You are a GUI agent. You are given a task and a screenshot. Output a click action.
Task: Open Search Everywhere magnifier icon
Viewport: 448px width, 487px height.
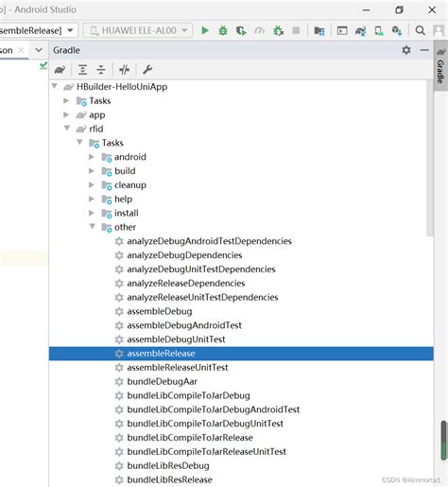(420, 30)
